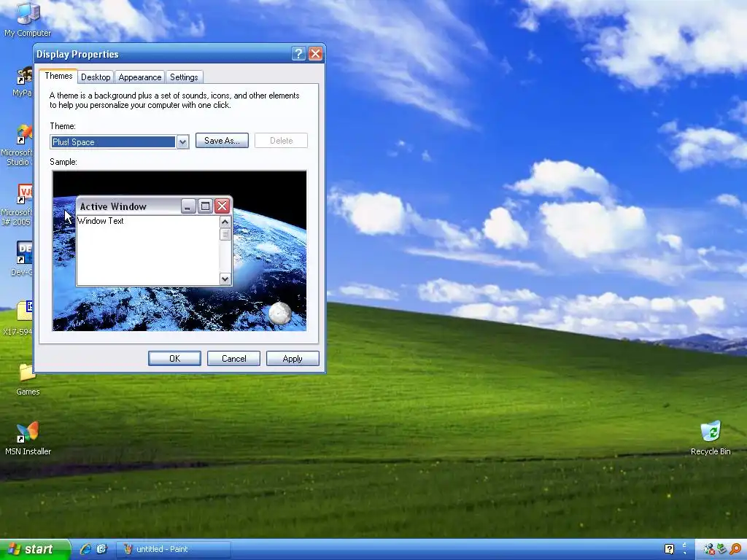Apply the selected theme
Screen dimensions: 747x560
pos(293,359)
